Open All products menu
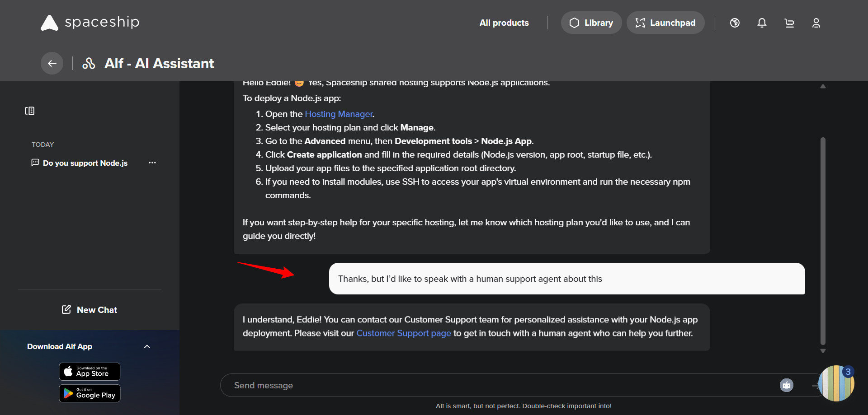This screenshot has height=415, width=868. 504,23
